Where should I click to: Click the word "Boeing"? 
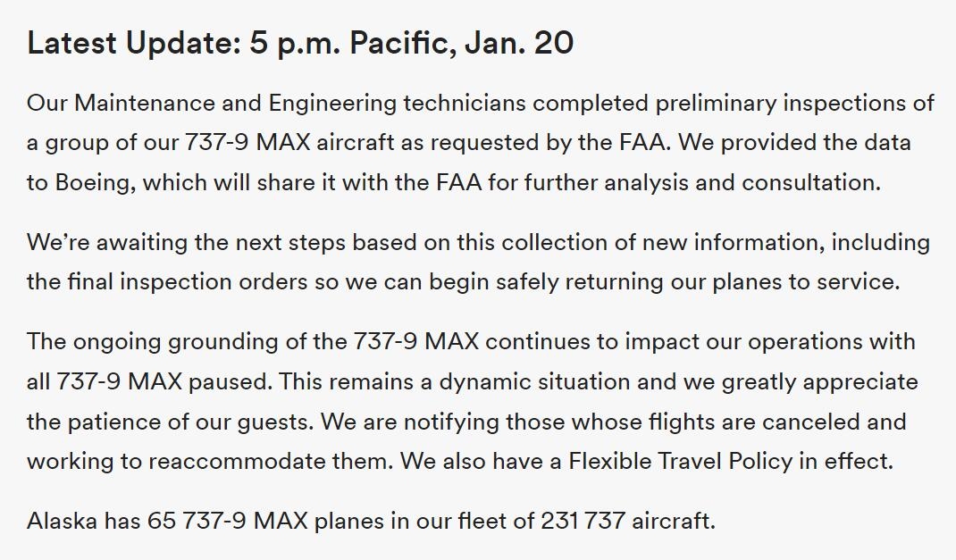tap(96, 183)
